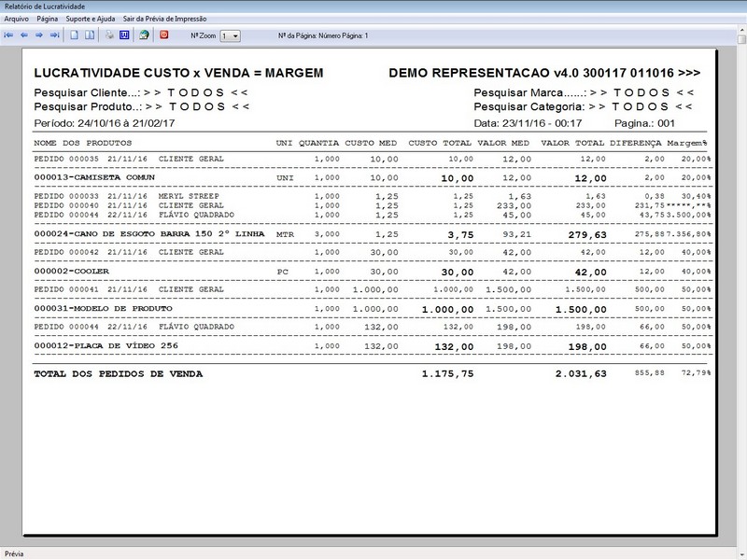Export report with the blue W icon
747x560 pixels.
click(124, 35)
